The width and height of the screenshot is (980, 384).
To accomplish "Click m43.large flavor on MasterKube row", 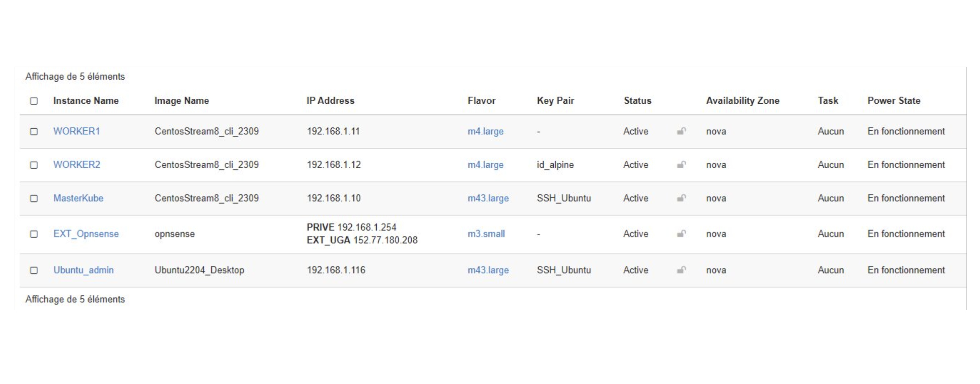I will 488,199.
